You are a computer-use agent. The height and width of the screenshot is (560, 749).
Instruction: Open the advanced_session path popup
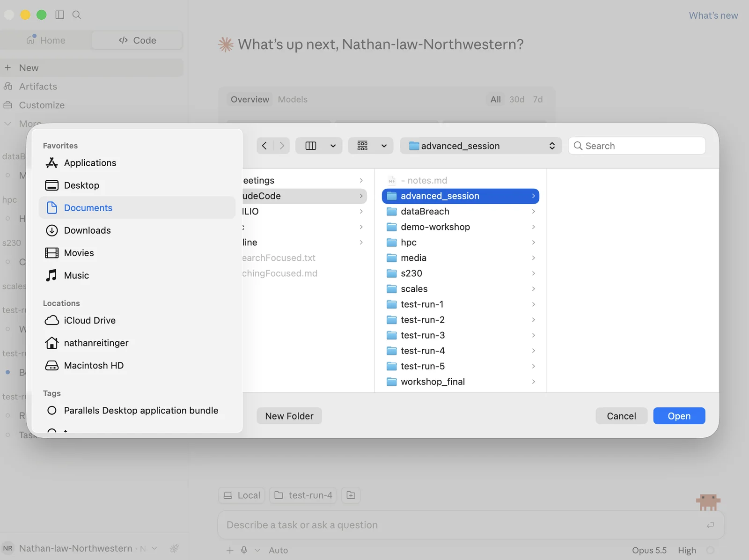(481, 146)
